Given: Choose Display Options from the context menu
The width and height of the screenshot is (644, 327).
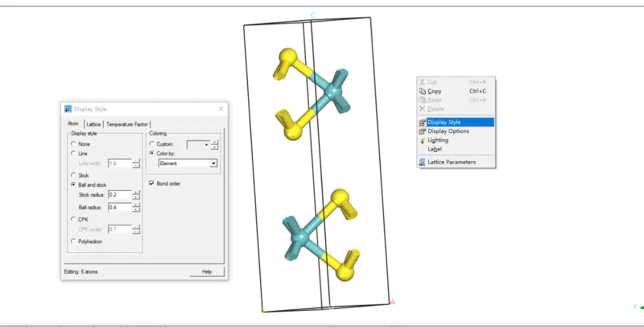Looking at the screenshot, I should click(456, 131).
